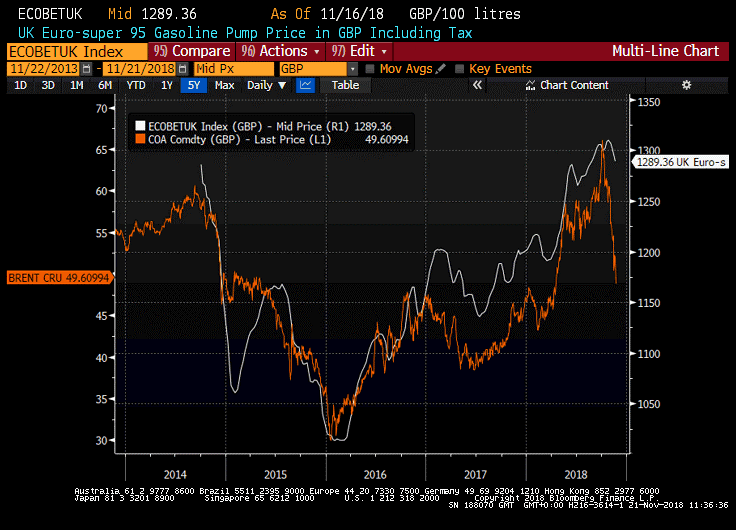Image resolution: width=736 pixels, height=530 pixels.
Task: Open chart settings gear icon
Action: point(686,85)
